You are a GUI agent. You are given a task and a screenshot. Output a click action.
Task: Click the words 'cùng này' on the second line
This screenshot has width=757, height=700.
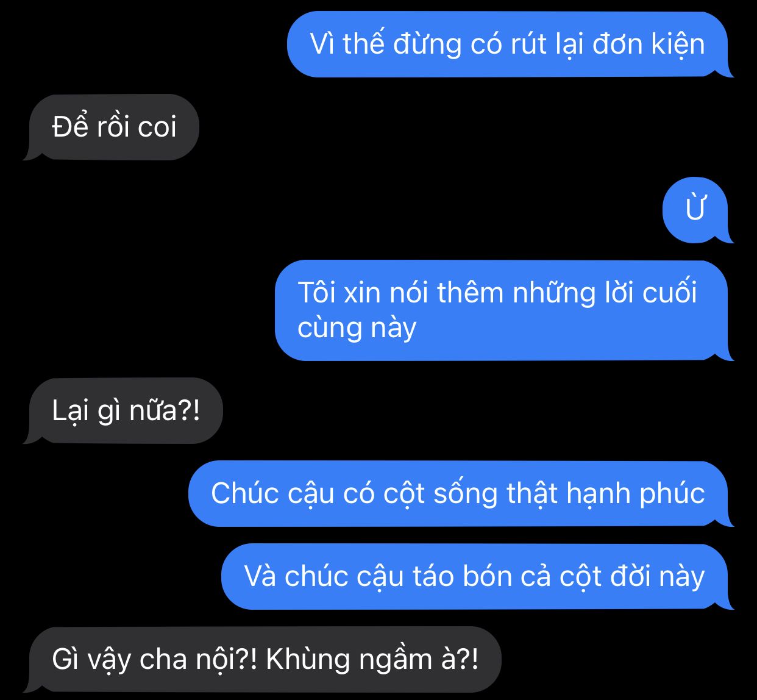click(x=357, y=329)
